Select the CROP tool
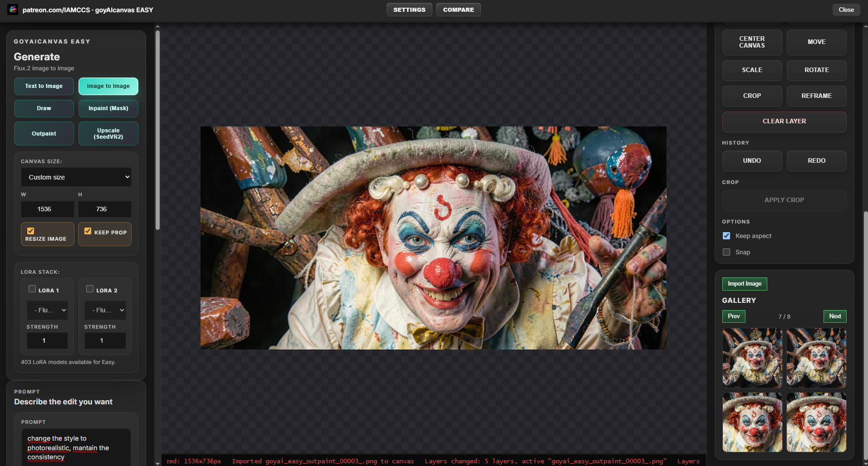 [752, 96]
